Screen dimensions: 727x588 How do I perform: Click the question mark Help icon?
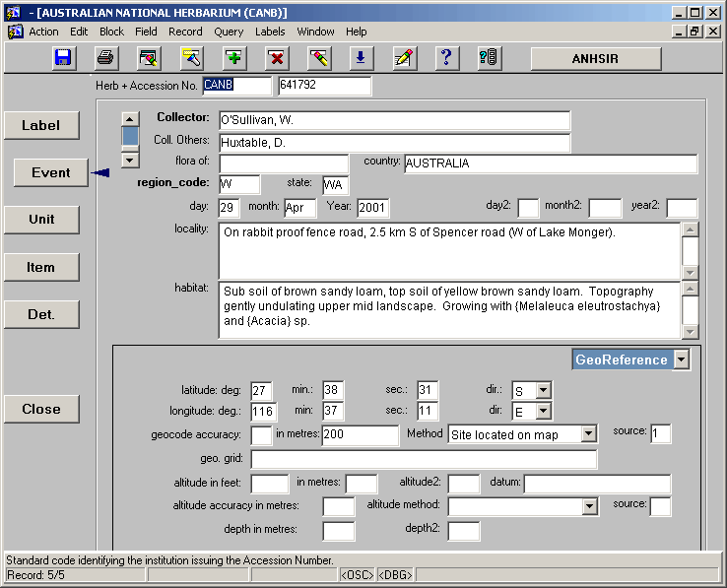(x=445, y=57)
